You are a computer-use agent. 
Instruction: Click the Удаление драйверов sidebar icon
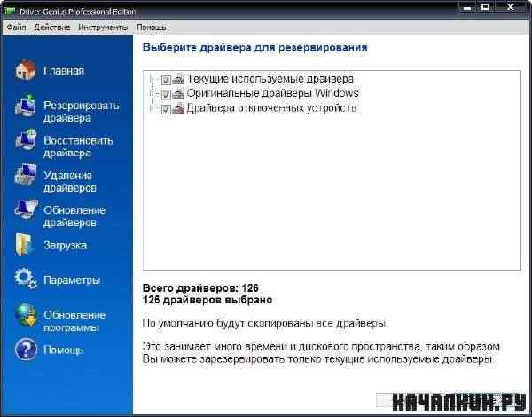[x=26, y=175]
